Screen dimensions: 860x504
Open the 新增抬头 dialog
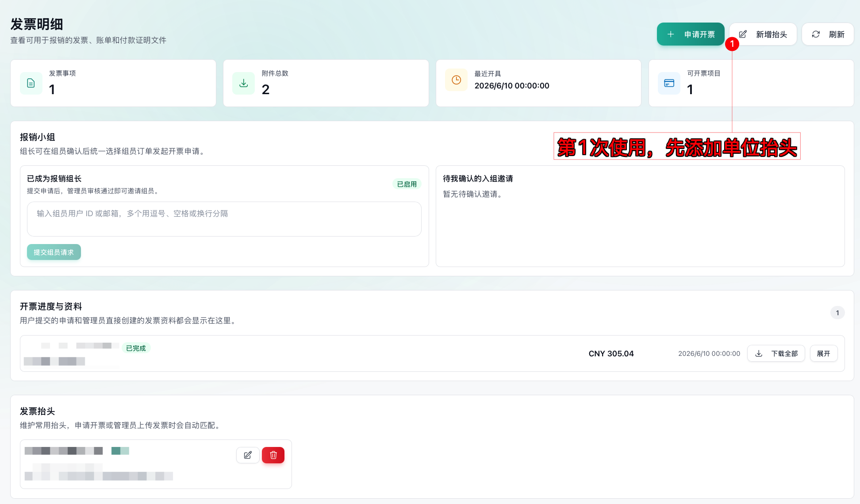click(x=763, y=34)
